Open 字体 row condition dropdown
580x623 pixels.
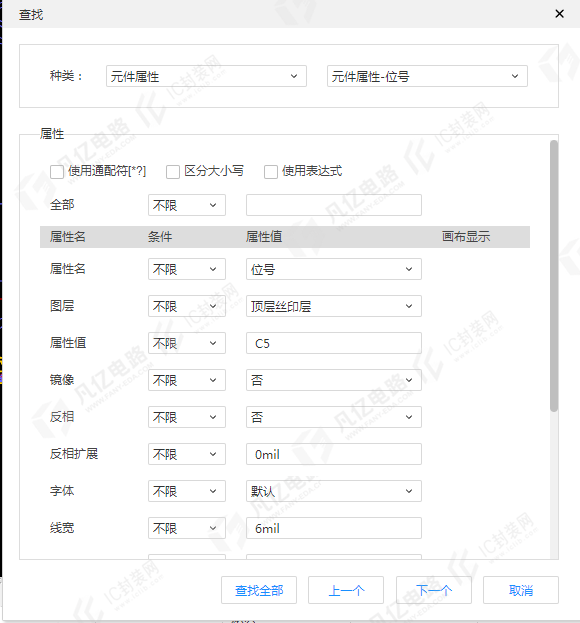[x=187, y=491]
